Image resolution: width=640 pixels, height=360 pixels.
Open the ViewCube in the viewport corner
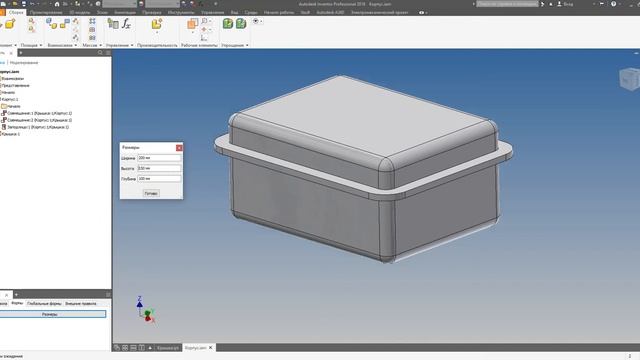coord(629,78)
